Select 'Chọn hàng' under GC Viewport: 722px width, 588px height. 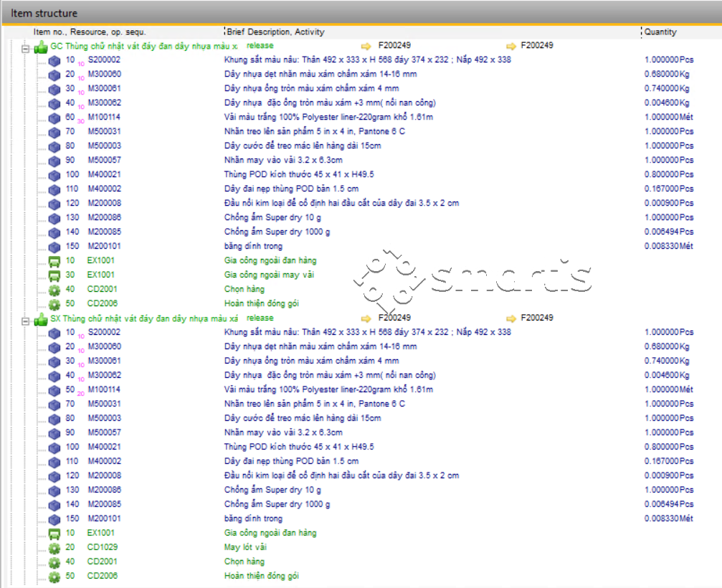(244, 289)
